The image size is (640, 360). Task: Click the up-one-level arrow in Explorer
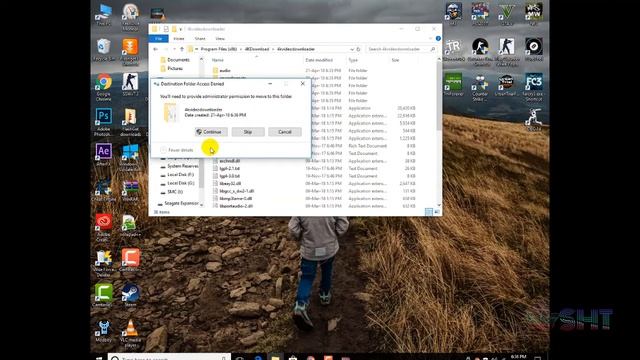[182, 49]
